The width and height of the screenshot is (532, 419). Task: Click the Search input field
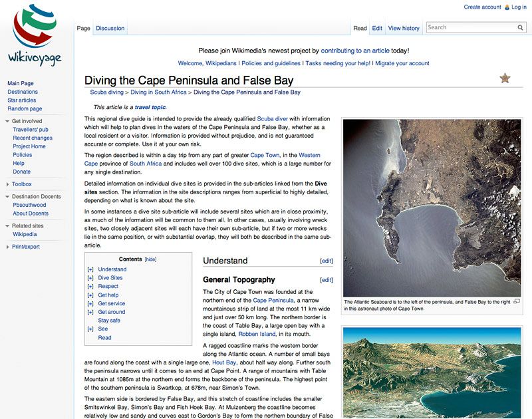coord(471,28)
